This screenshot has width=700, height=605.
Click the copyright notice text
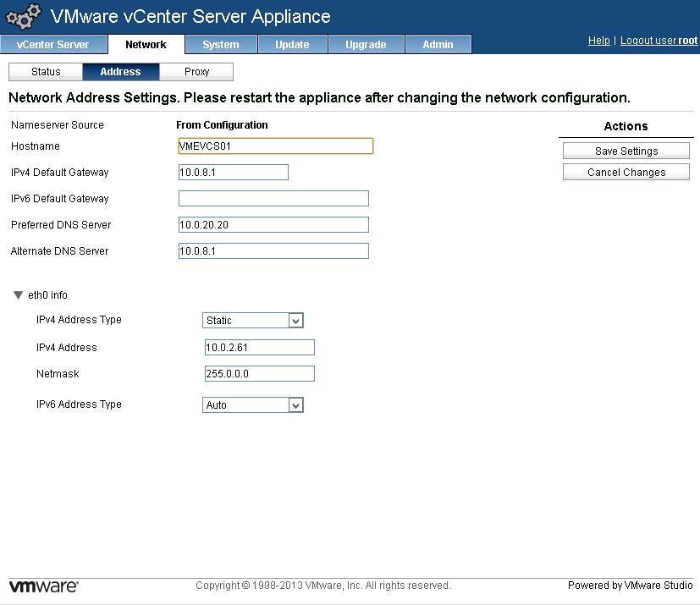coord(322,586)
